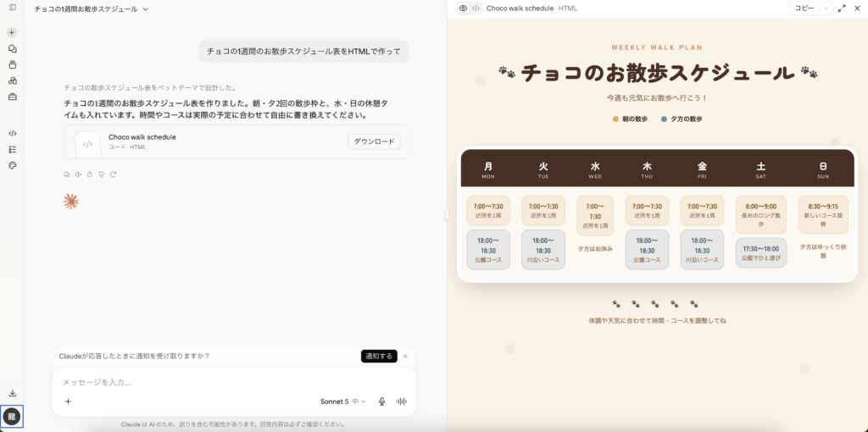868x432 pixels.
Task: Click the panel divider handle between chat and artifact
Action: pos(446,216)
